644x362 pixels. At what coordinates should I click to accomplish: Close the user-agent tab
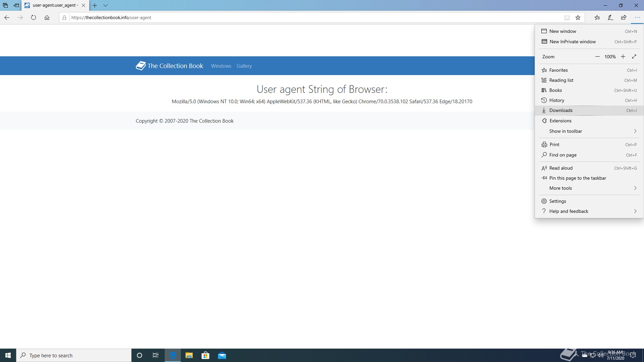click(84, 5)
